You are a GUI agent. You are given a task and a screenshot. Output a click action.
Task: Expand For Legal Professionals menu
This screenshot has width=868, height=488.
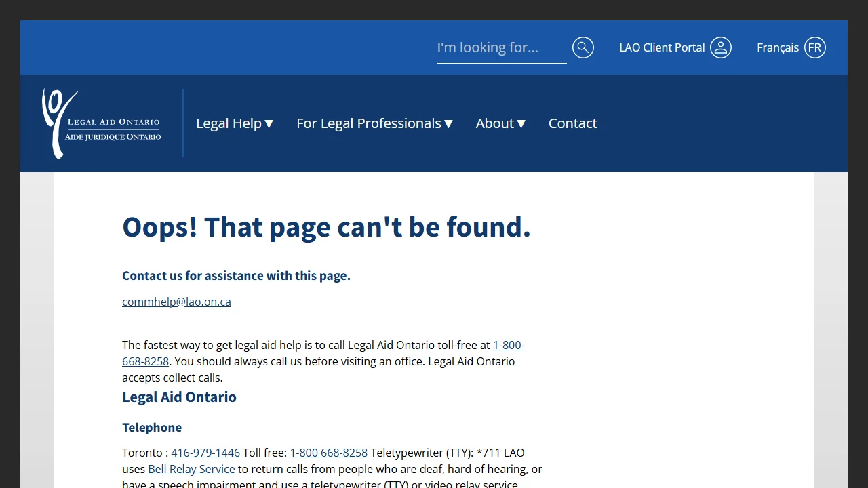click(x=374, y=123)
